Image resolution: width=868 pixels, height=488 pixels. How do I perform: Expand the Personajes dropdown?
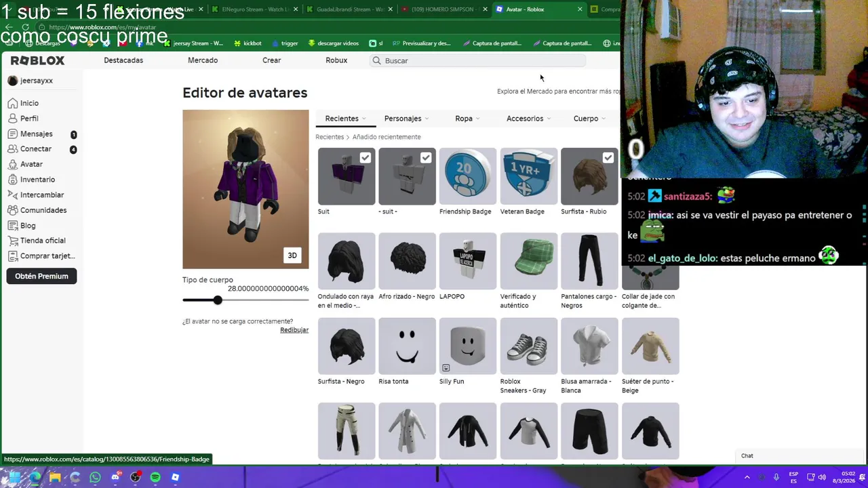(407, 119)
